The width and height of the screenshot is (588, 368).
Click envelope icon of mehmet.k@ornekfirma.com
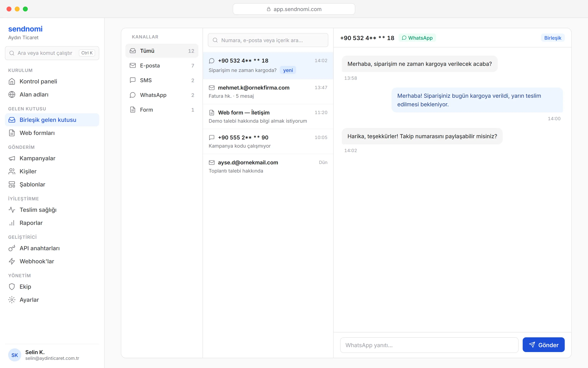[x=212, y=88]
